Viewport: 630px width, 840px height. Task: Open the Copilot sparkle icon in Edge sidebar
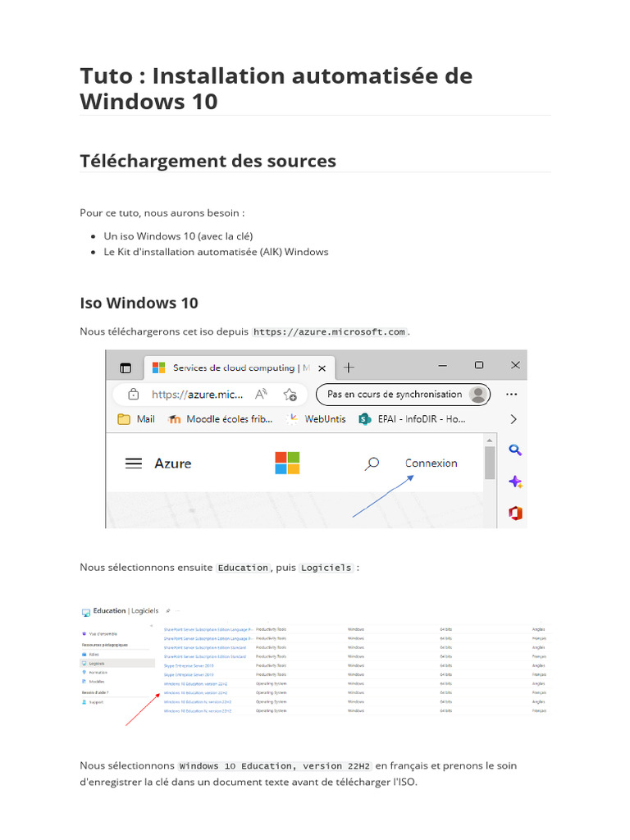(x=515, y=482)
